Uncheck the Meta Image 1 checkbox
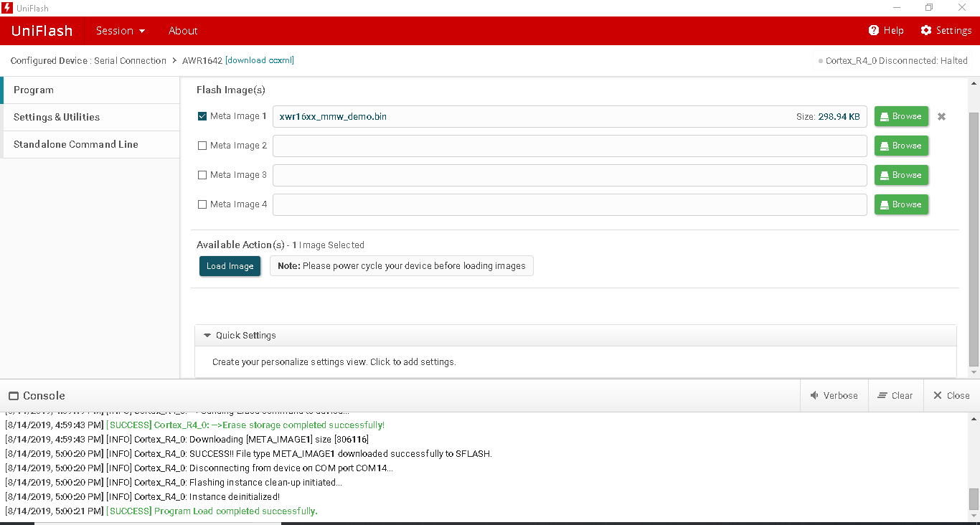The image size is (980, 525). click(x=202, y=116)
